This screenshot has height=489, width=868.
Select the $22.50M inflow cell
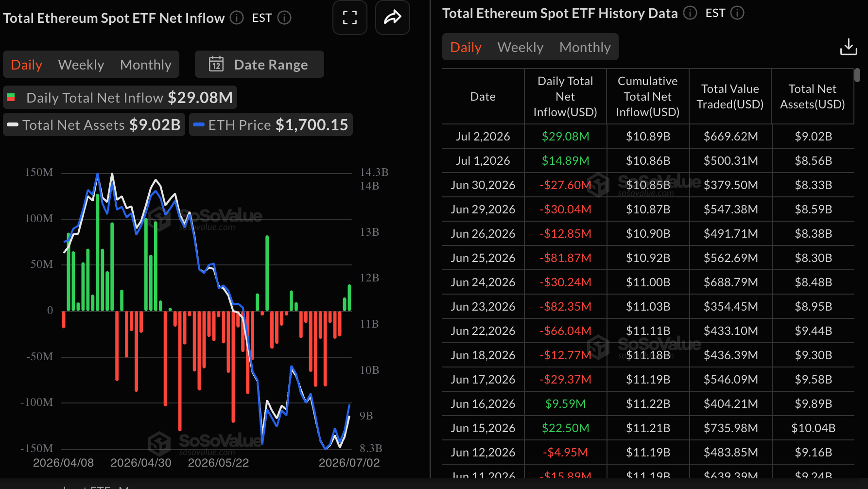565,428
